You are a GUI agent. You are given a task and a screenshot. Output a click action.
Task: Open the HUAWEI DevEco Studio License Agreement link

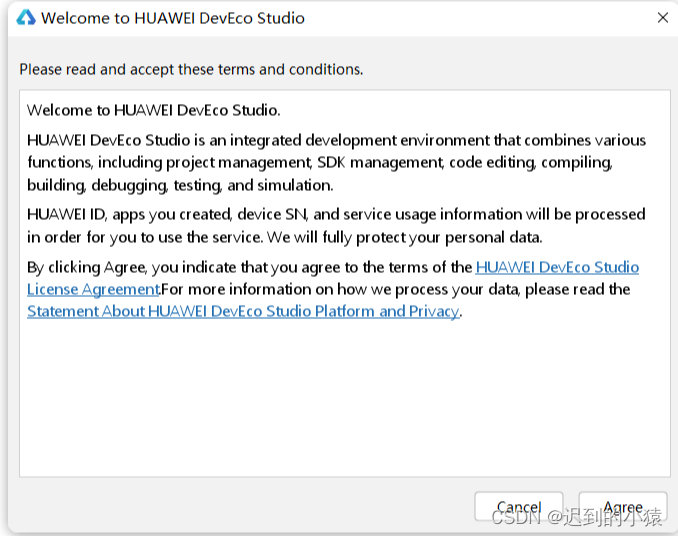tap(557, 267)
